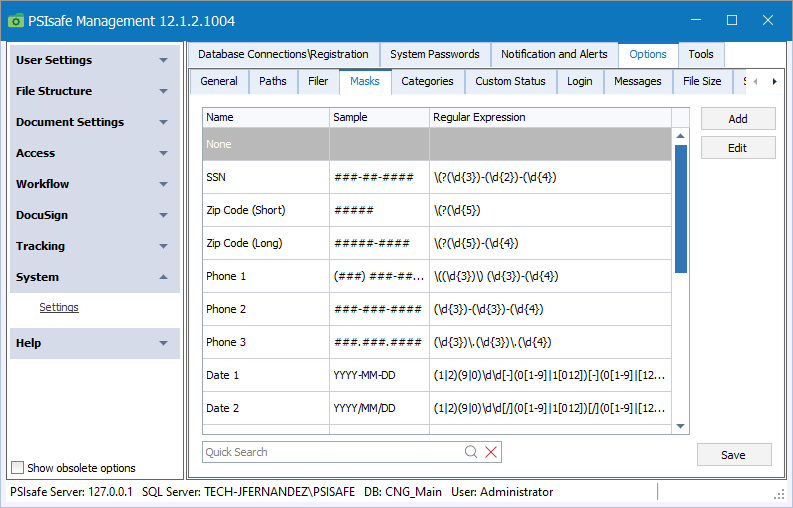793x508 pixels.
Task: Select the Zip Code (Long) row
Action: (x=437, y=243)
